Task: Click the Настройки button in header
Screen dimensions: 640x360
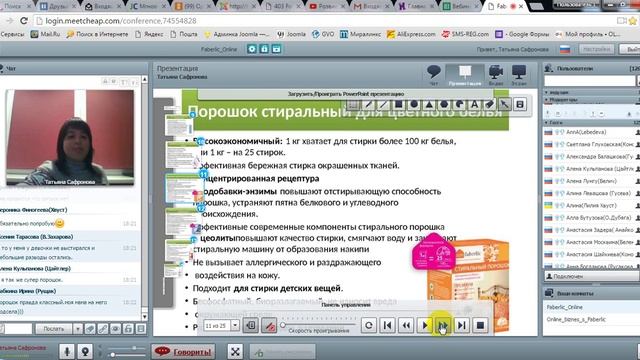Action: click(x=596, y=49)
